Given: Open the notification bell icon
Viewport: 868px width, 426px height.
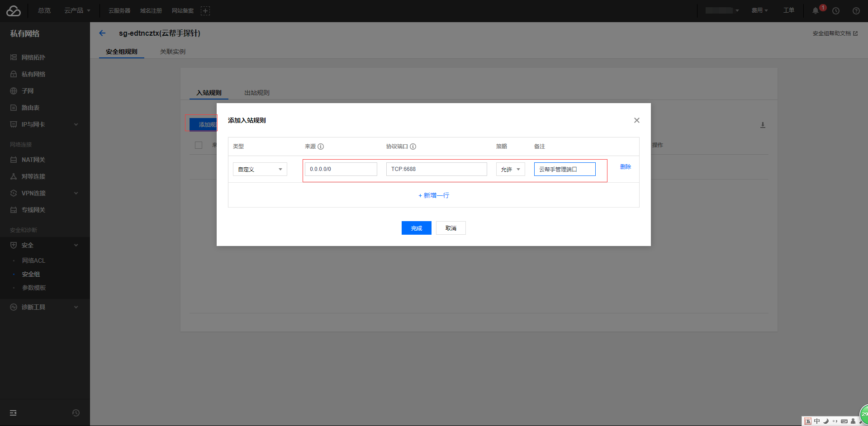Looking at the screenshot, I should click(x=815, y=11).
